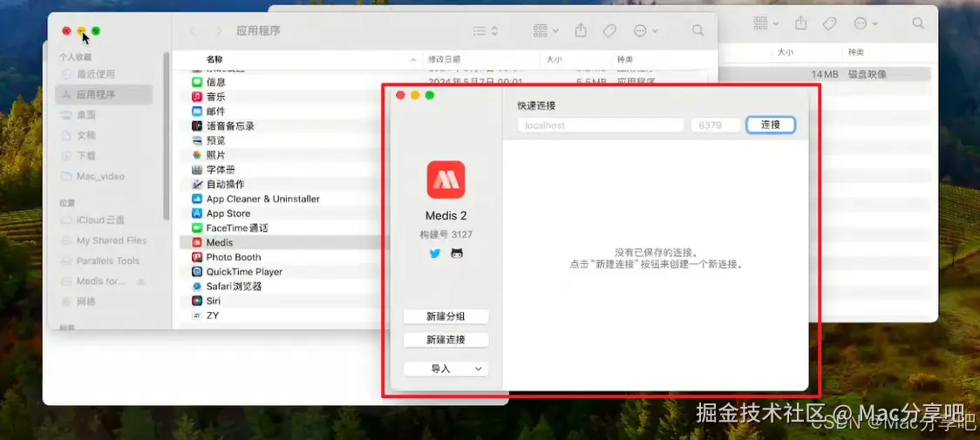Select the App Store row
Screen dimensions: 980x440
pyautogui.click(x=280, y=213)
